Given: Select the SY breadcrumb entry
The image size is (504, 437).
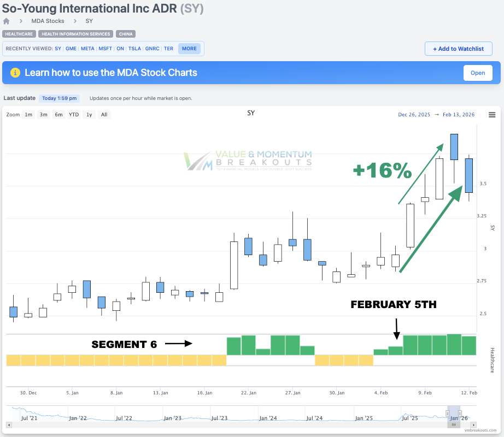Looking at the screenshot, I should (x=89, y=21).
